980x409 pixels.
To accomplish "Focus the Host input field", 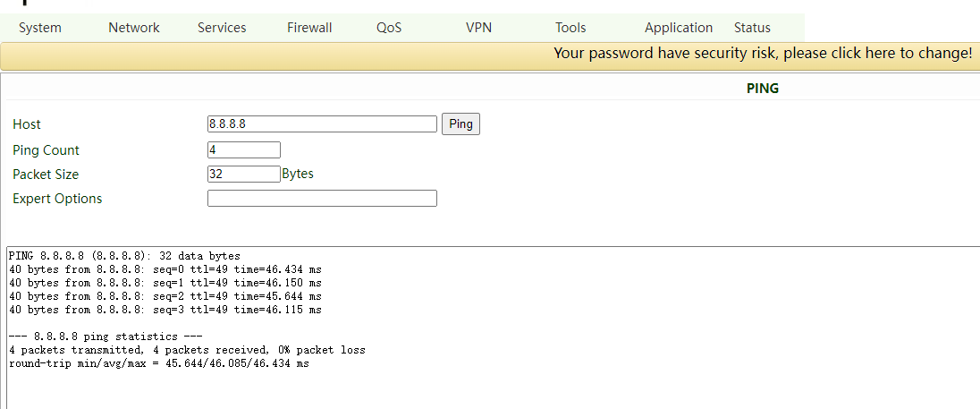I will [322, 124].
